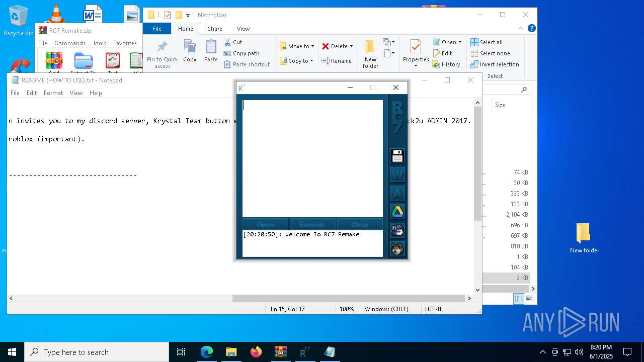644x362 pixels.
Task: Expand the Delete dropdown arrow
Action: [x=351, y=46]
